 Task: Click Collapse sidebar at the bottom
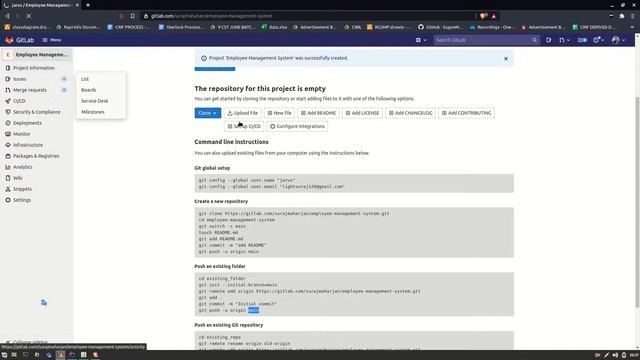[28, 342]
